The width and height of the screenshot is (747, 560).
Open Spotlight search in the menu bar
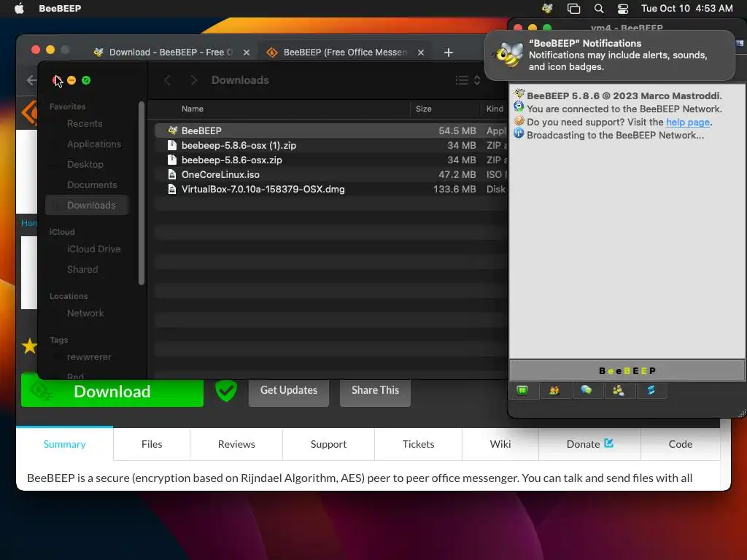599,8
